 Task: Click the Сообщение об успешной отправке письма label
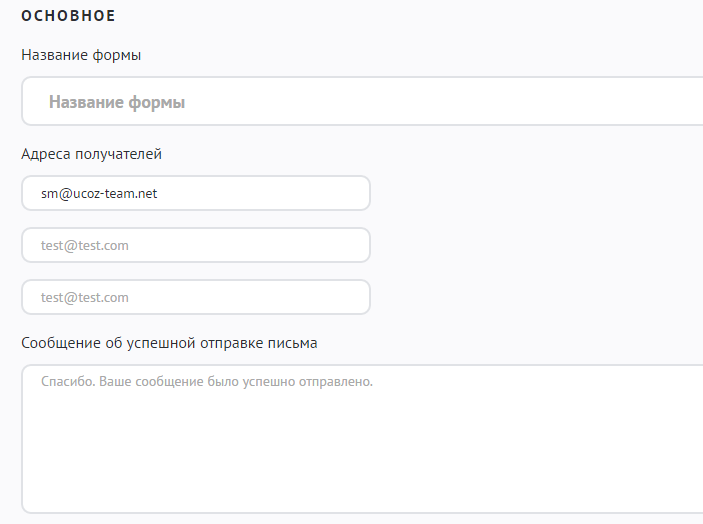[x=169, y=343]
